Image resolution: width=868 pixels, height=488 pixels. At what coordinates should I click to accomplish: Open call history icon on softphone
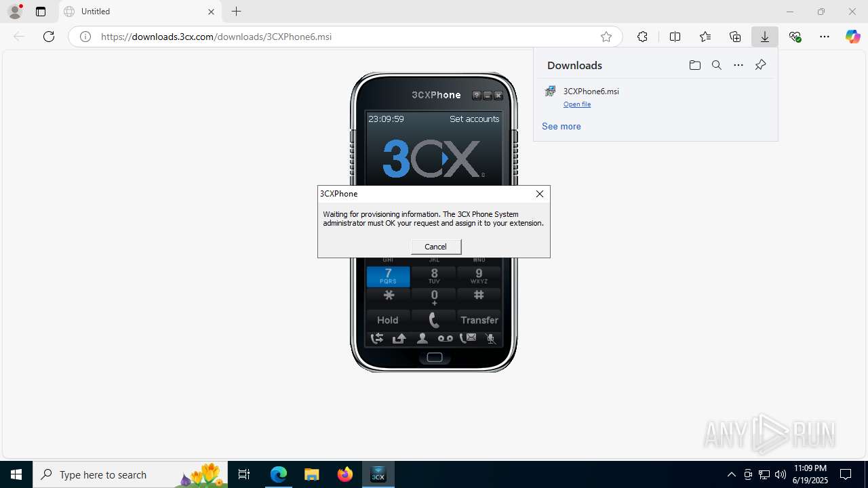coord(376,338)
